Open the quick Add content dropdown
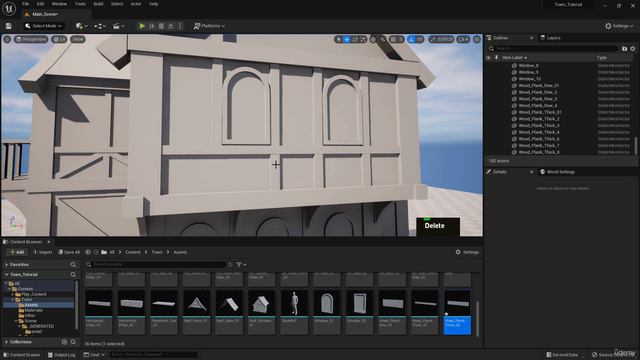 point(82,26)
